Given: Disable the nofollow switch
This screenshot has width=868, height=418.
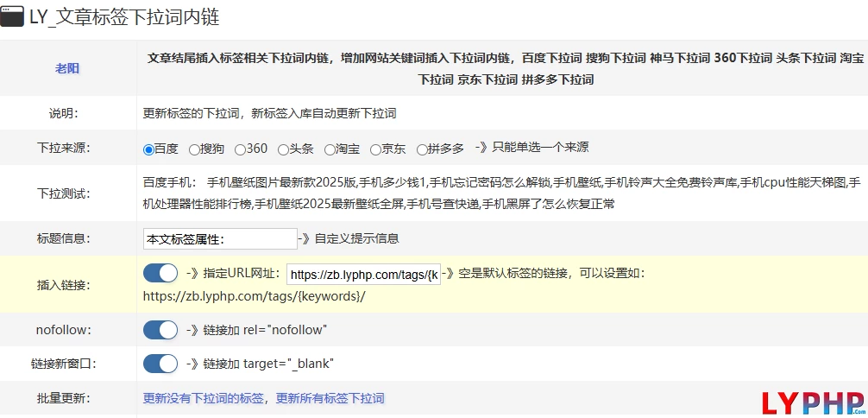Looking at the screenshot, I should (x=160, y=330).
